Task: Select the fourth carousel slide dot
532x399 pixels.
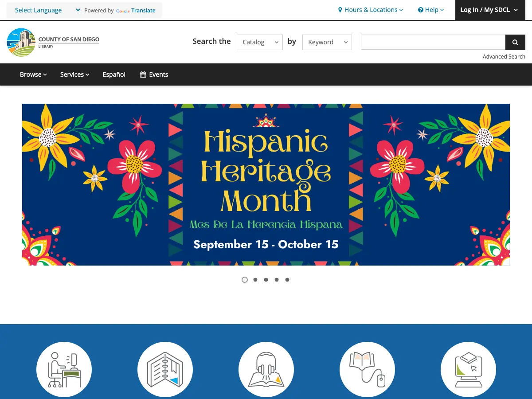Action: point(277,280)
